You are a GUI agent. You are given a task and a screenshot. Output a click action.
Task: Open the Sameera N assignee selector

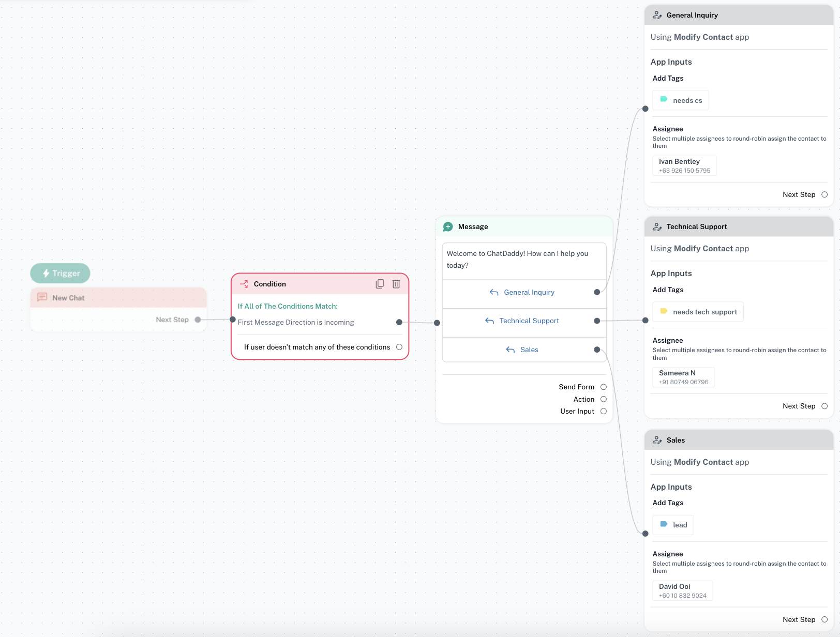[683, 377]
